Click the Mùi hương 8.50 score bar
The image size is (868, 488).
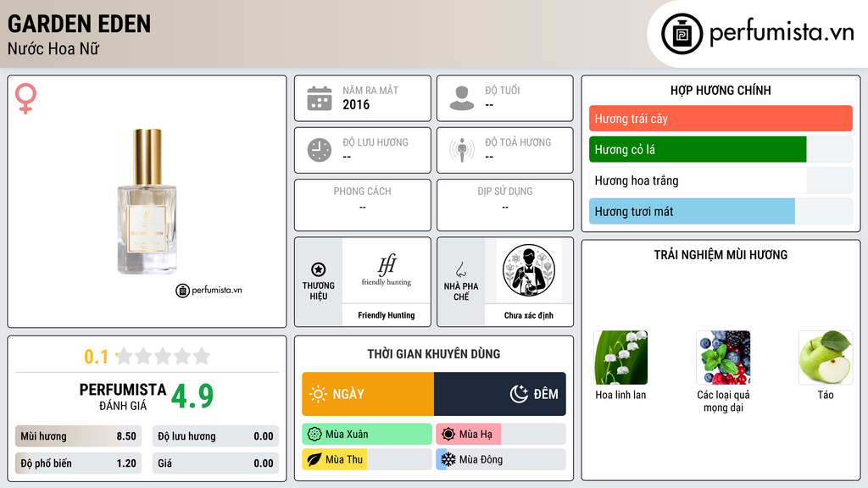78,436
